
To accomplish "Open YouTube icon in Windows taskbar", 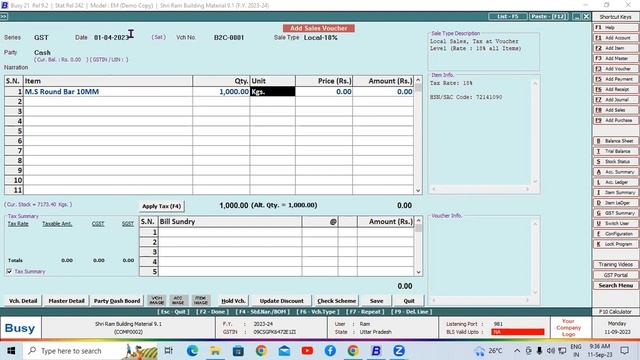I will pyautogui.click(x=307, y=351).
